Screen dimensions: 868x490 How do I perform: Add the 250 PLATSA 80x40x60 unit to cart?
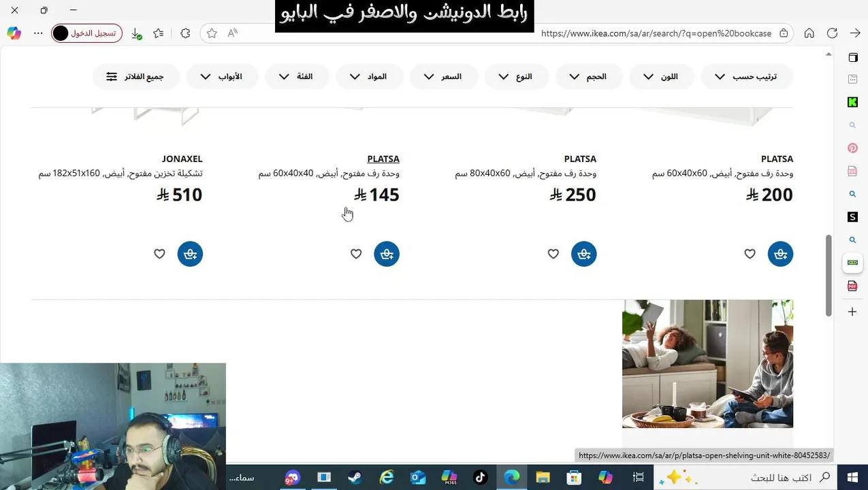tap(583, 254)
